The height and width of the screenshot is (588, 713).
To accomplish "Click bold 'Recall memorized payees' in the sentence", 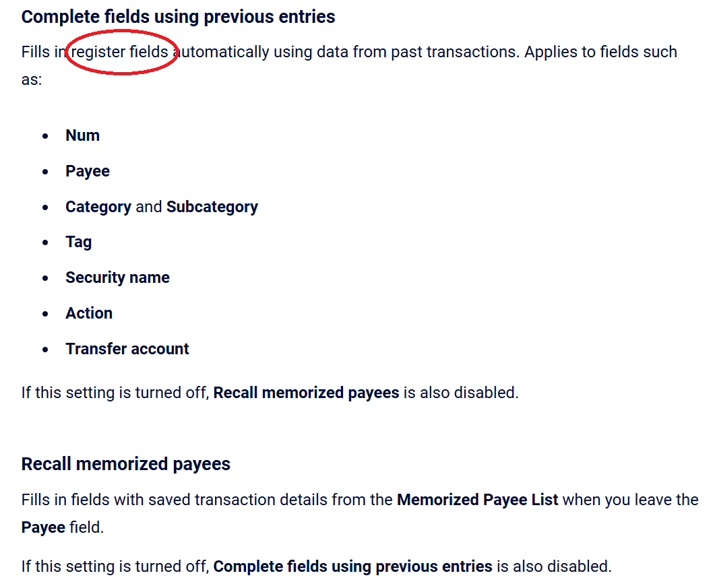I will point(306,393).
